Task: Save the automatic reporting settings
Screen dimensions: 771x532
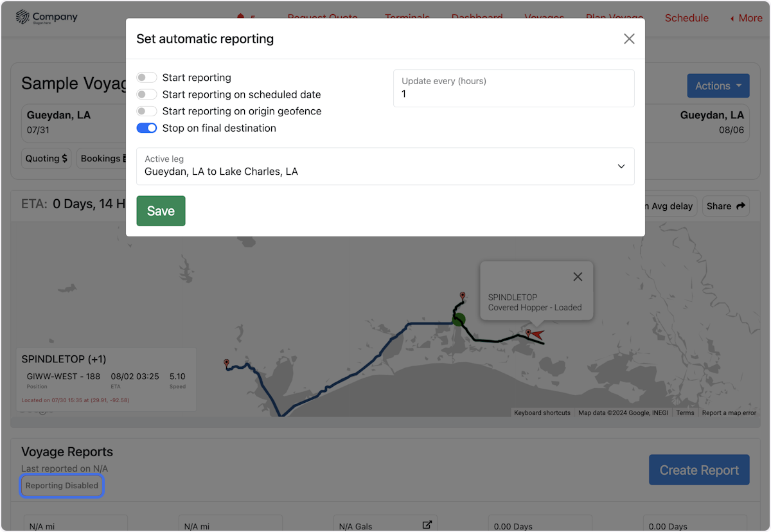Action: (x=161, y=211)
